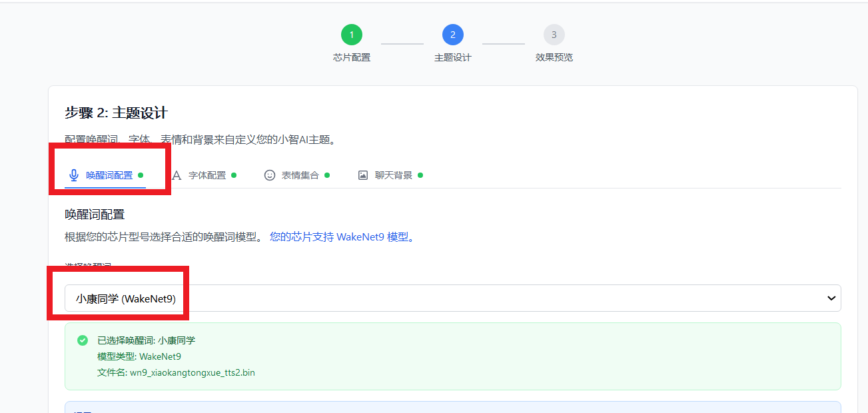
Task: Select the blue step 2 circle
Action: [453, 35]
